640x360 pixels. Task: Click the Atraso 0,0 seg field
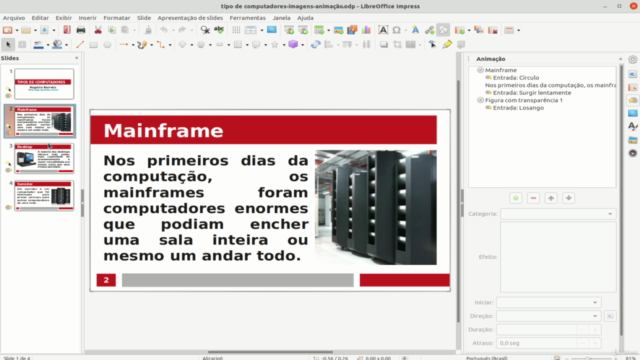click(x=537, y=343)
